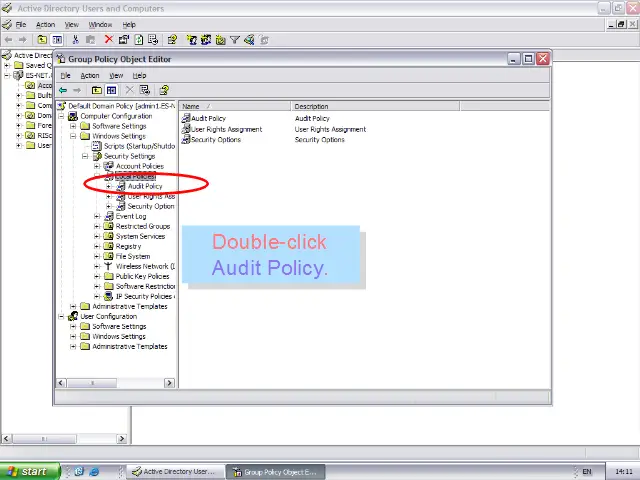Click Audit Policy icon in right pane list
Screen dimensions: 640x480
click(x=186, y=118)
